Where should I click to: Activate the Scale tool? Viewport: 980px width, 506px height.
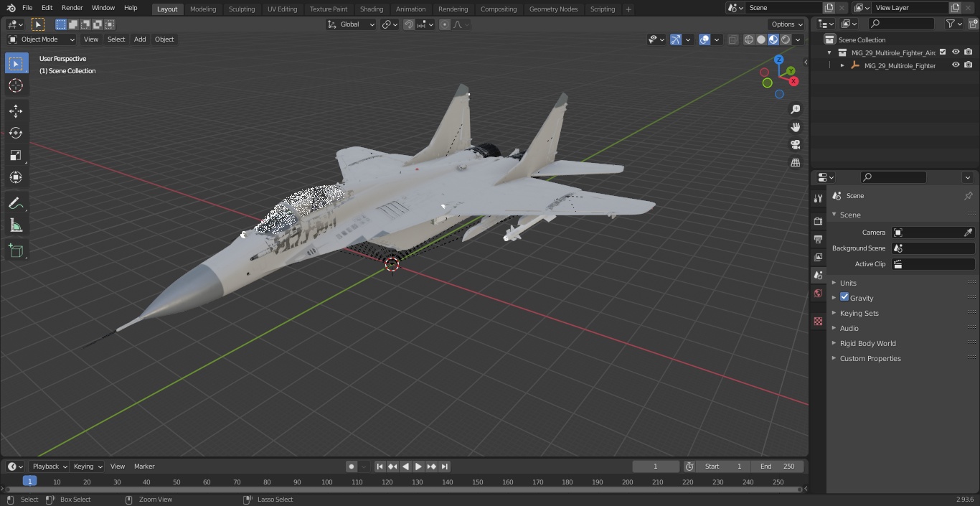[x=16, y=155]
